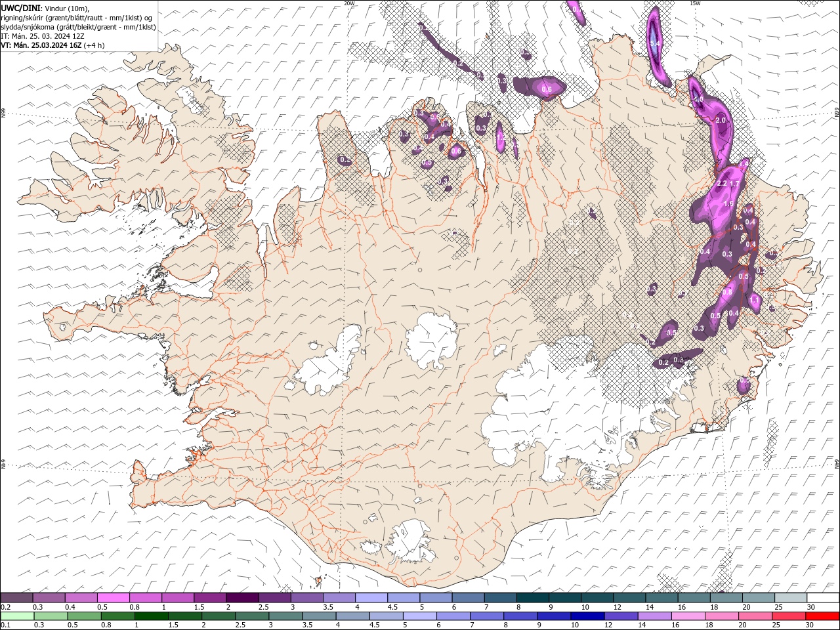Pick the pale grey 25 swatch in upper legend
This screenshot has width=840, height=630.
[791, 598]
